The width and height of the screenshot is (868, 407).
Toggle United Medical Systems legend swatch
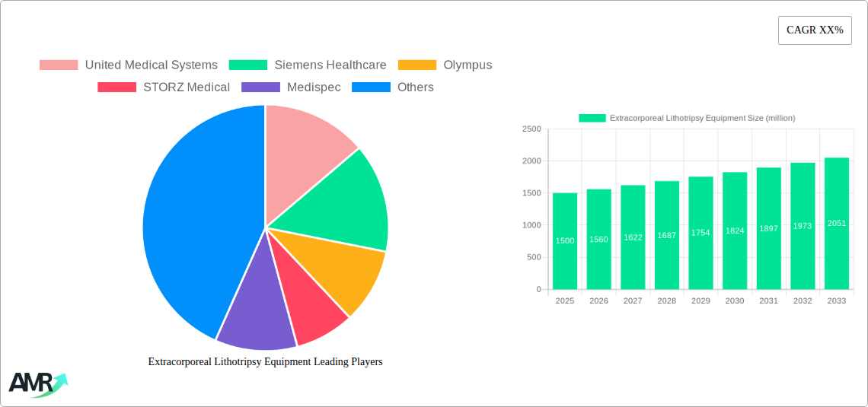[59, 65]
